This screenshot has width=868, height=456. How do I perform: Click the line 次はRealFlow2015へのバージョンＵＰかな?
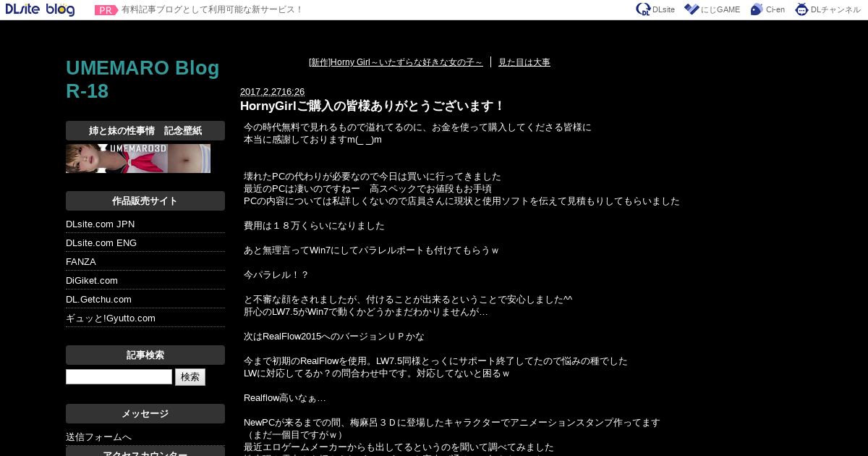pos(334,337)
